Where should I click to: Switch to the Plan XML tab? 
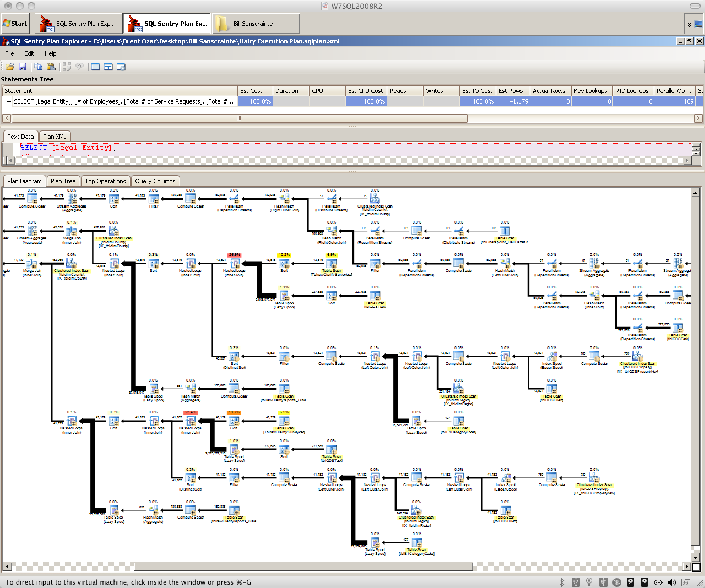[55, 137]
